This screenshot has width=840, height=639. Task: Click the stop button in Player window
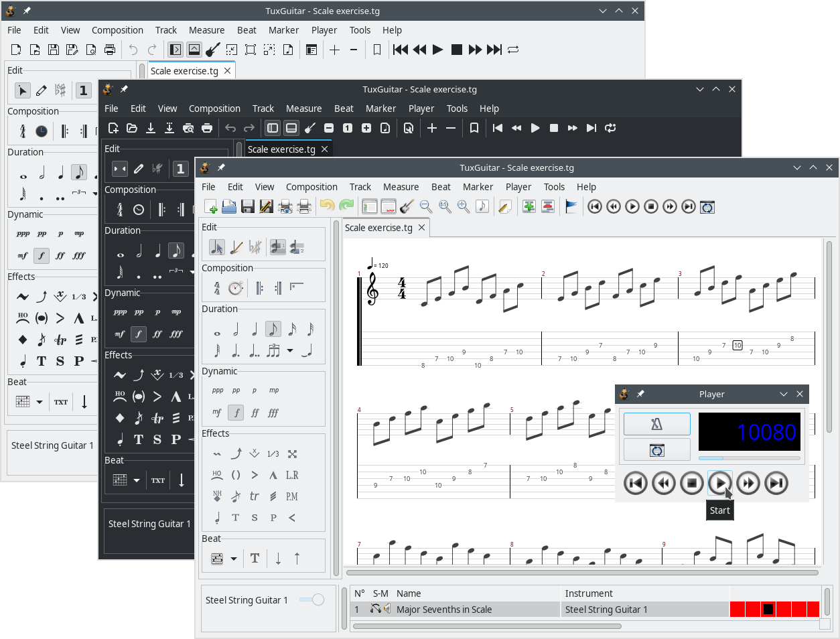point(692,482)
